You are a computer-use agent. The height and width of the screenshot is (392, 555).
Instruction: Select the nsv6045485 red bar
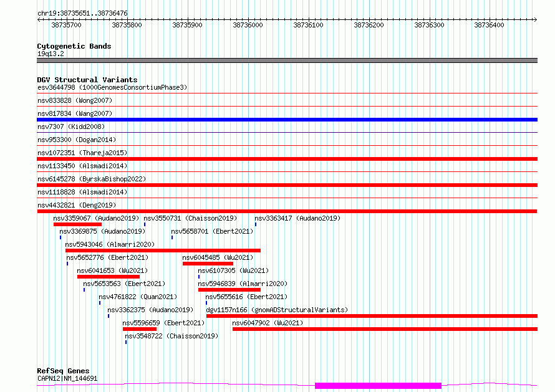coord(208,264)
